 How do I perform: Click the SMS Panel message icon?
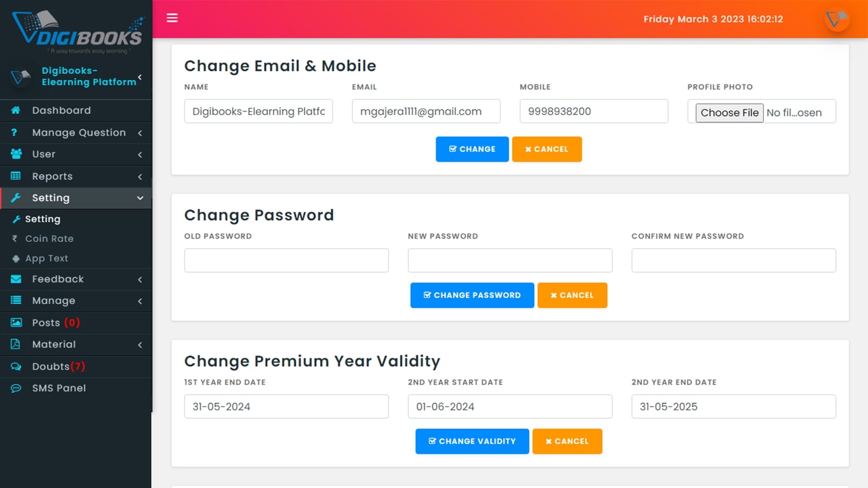[16, 388]
